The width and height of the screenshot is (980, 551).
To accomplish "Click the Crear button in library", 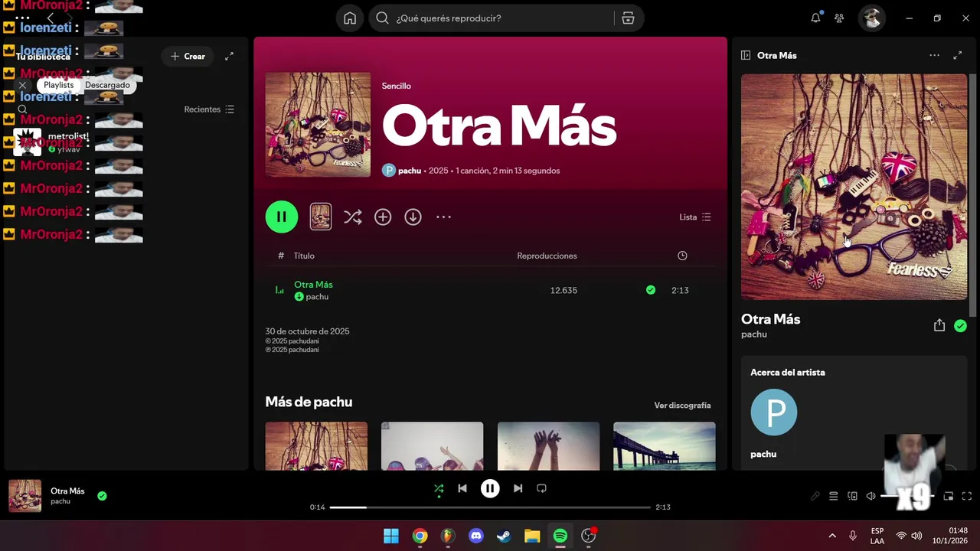I will click(188, 56).
